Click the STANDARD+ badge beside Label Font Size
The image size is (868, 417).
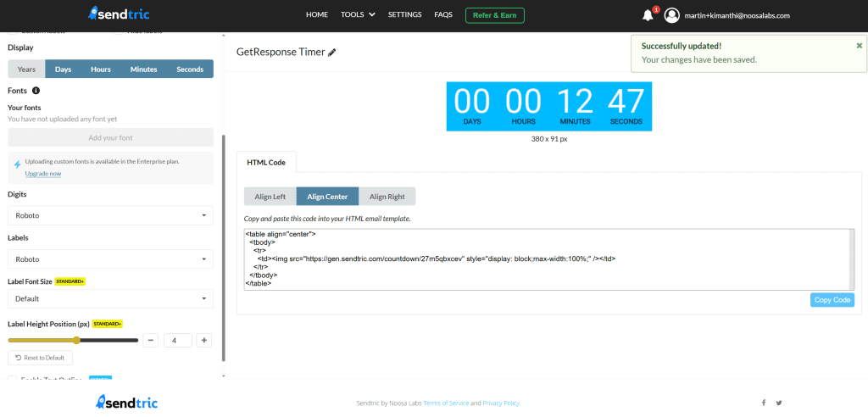(x=70, y=281)
